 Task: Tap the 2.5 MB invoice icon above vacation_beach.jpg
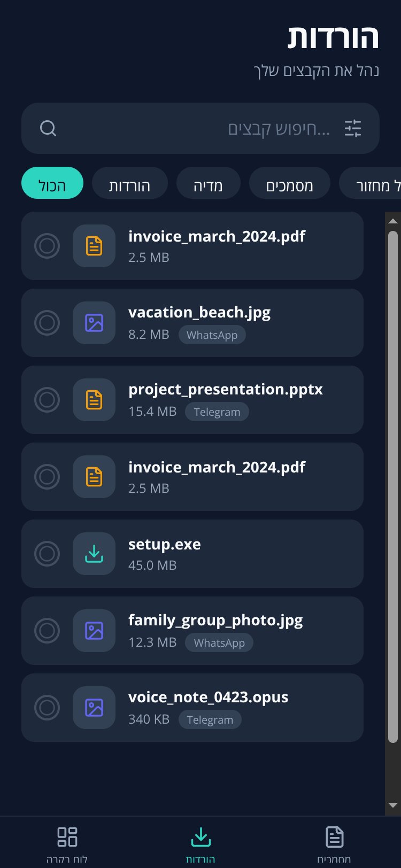pos(94,246)
